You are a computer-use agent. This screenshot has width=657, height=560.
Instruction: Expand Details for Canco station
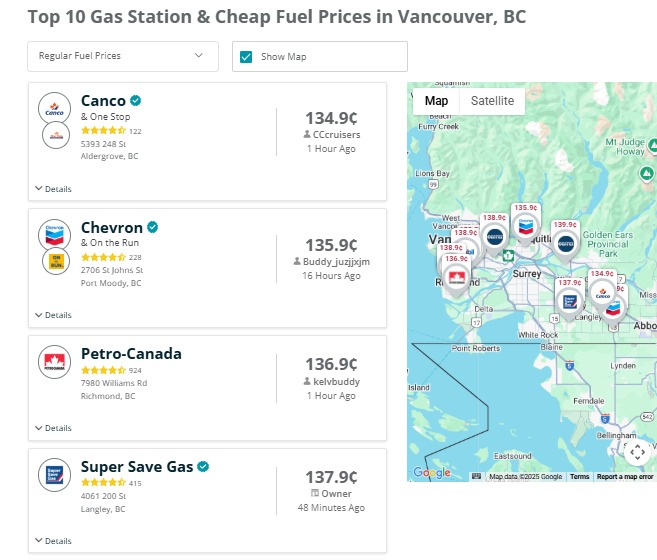click(54, 188)
